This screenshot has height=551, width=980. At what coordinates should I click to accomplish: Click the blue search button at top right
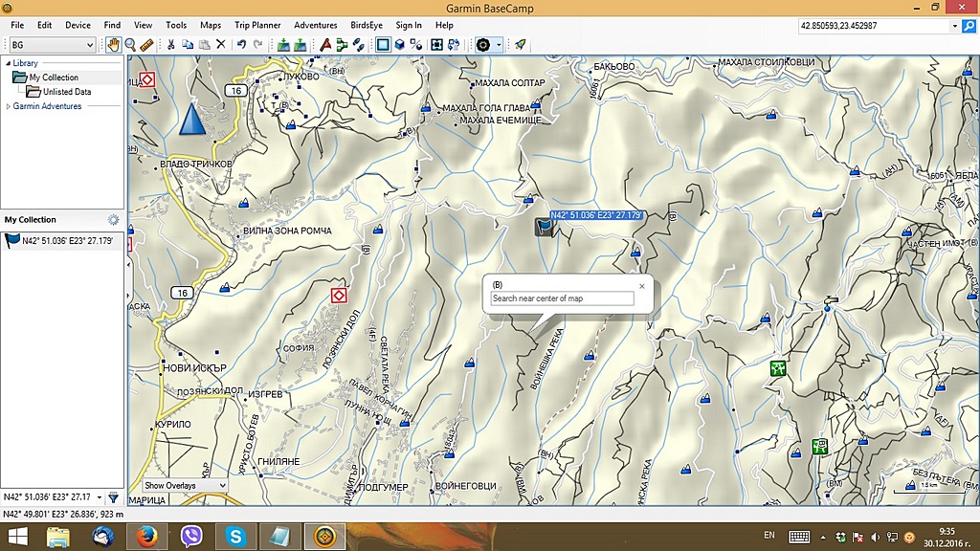point(969,26)
